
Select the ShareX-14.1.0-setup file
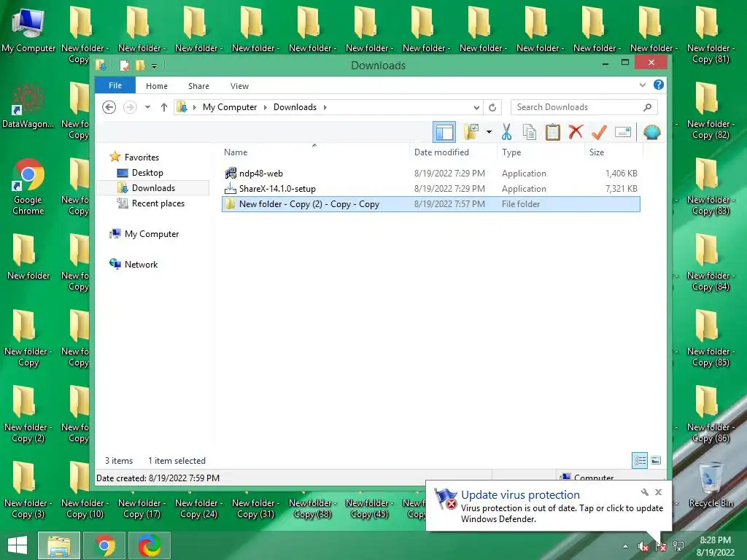point(430,189)
